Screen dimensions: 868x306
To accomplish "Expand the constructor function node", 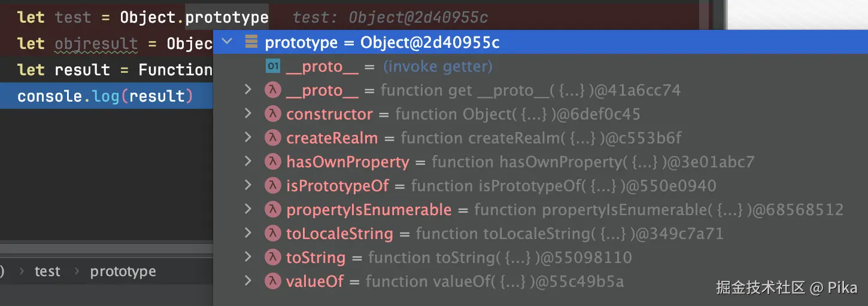I will coord(248,114).
